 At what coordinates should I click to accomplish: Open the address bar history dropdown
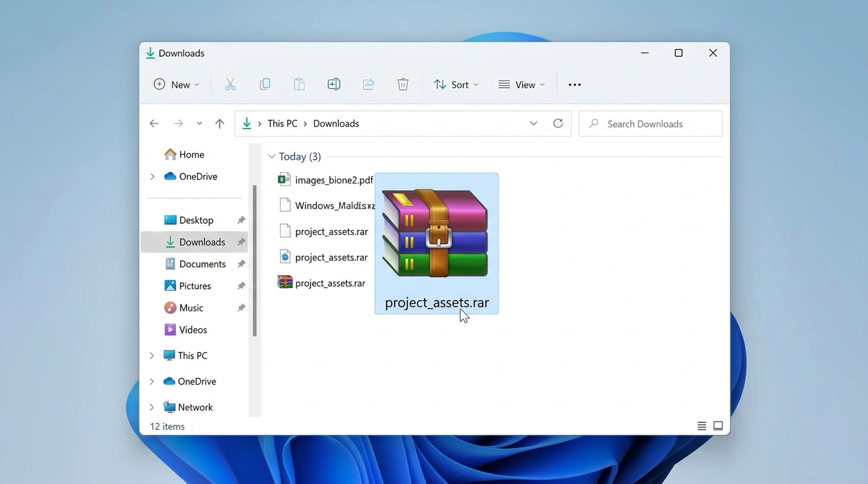pos(534,124)
